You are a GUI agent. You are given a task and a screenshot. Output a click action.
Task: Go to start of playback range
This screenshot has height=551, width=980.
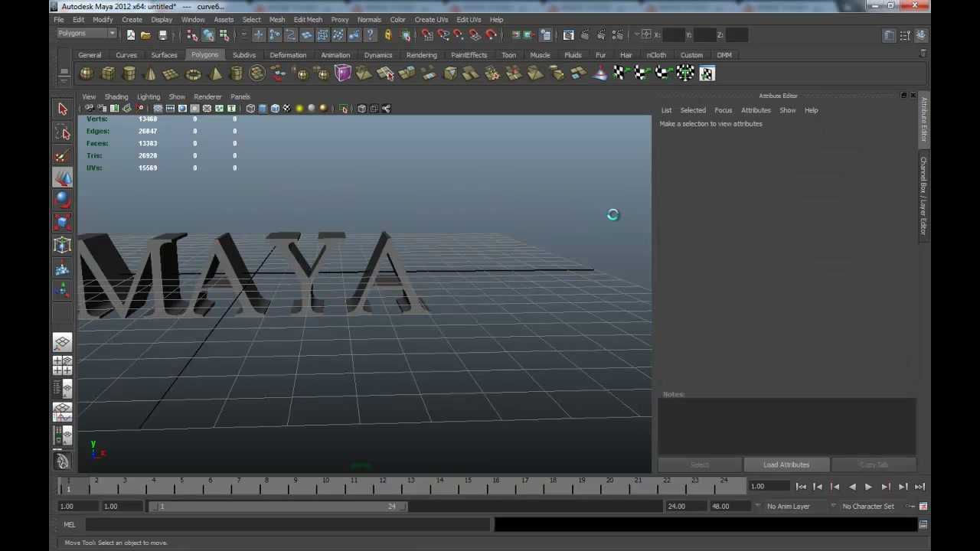801,487
